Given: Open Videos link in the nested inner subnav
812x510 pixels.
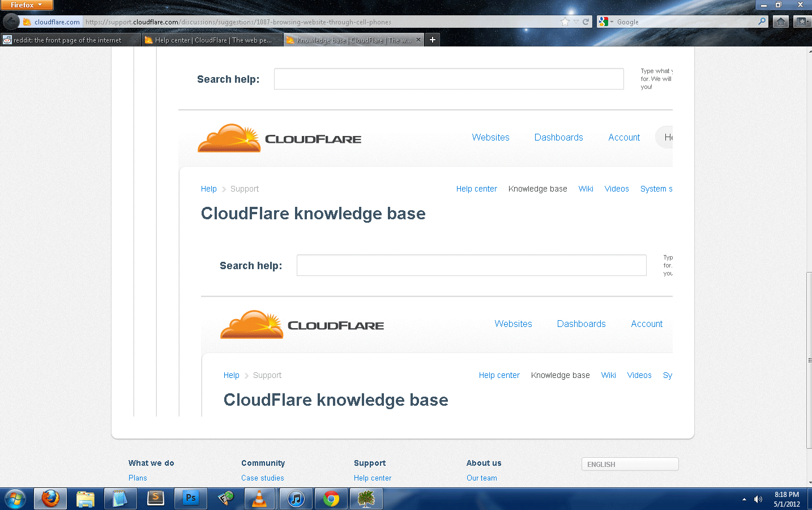Looking at the screenshot, I should 639,375.
